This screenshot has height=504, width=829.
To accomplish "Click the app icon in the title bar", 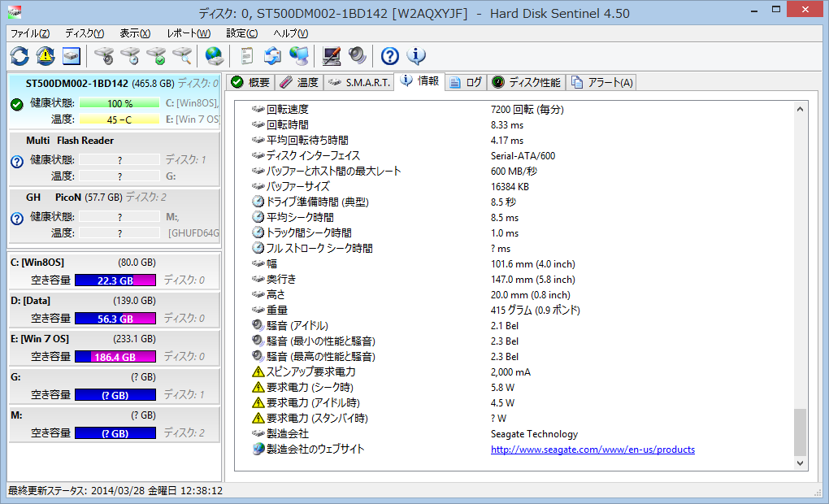I will [x=15, y=12].
